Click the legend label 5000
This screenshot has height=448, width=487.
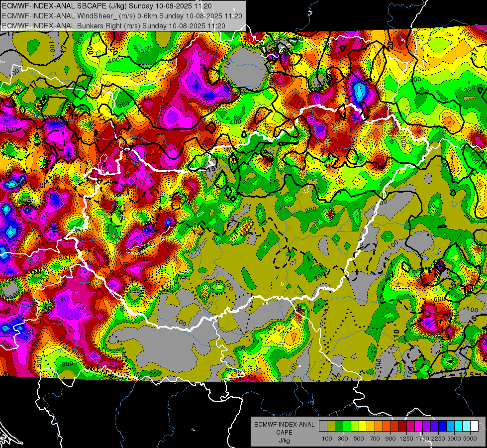[x=470, y=439]
